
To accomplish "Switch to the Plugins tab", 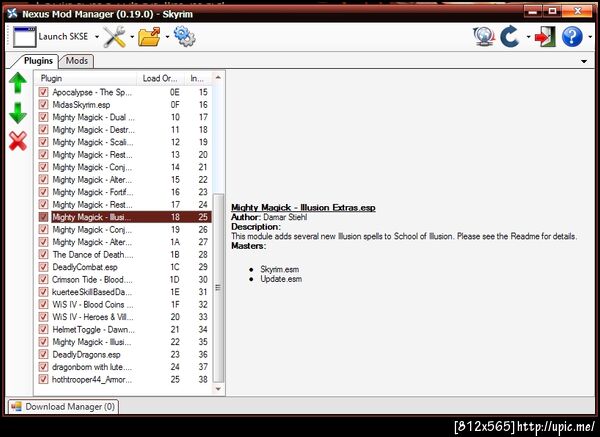I will click(38, 61).
